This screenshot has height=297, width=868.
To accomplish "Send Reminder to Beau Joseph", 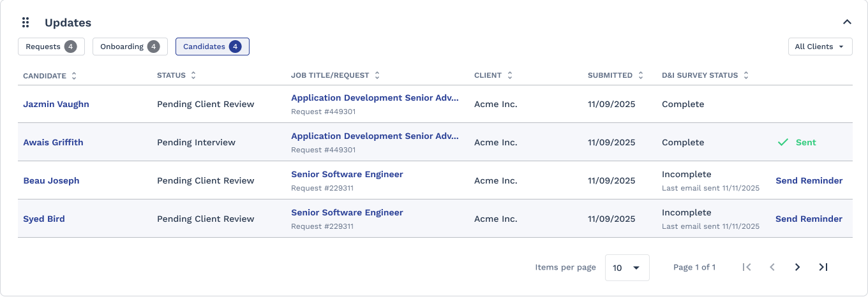I will (x=809, y=180).
